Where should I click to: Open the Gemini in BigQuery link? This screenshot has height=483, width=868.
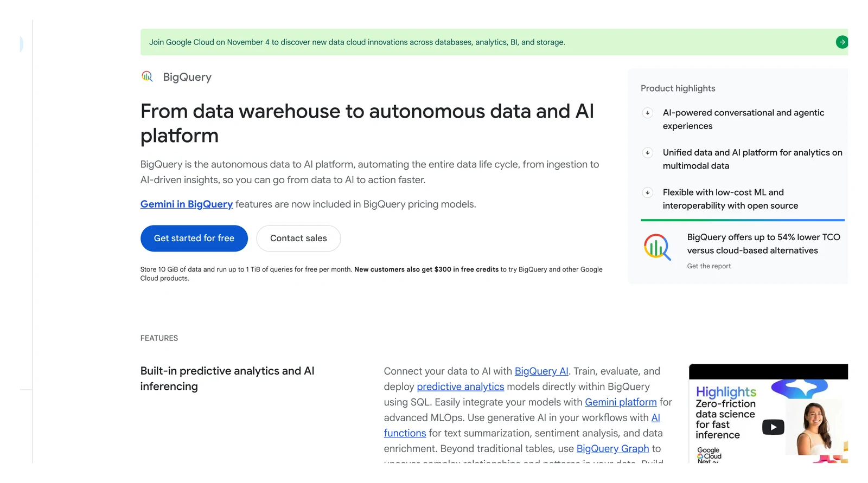(x=187, y=204)
